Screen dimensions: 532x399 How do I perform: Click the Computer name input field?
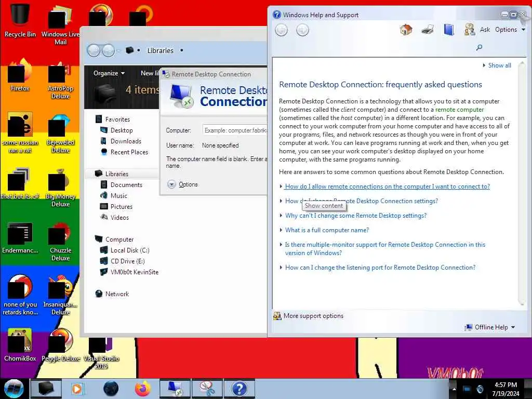pyautogui.click(x=235, y=130)
